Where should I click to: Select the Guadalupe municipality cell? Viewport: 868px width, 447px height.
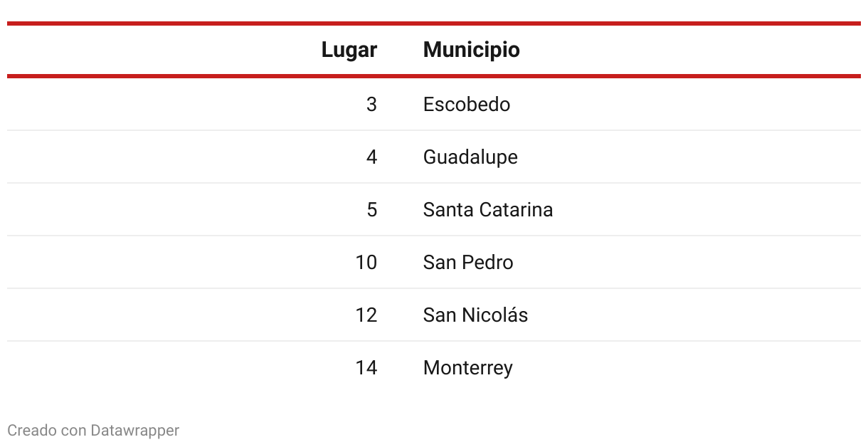tap(470, 157)
